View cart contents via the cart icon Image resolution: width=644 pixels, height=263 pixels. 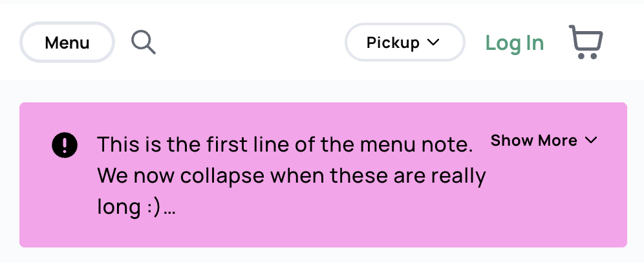(x=586, y=42)
